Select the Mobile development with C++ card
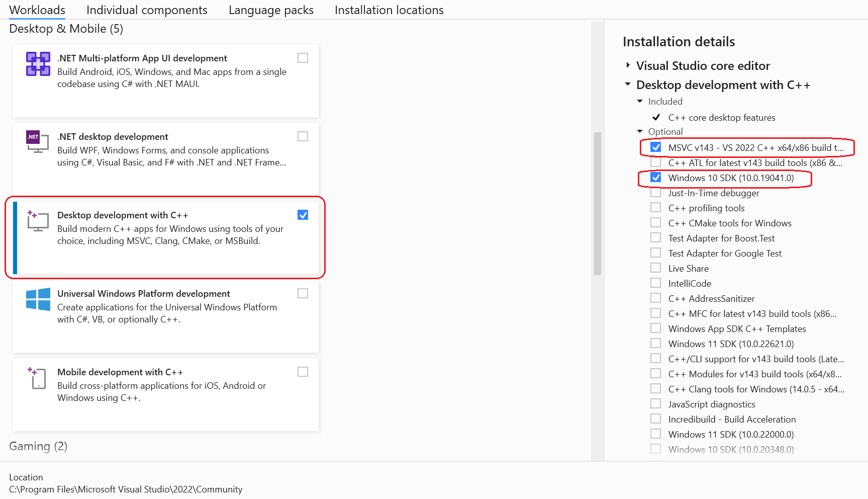 coord(166,394)
